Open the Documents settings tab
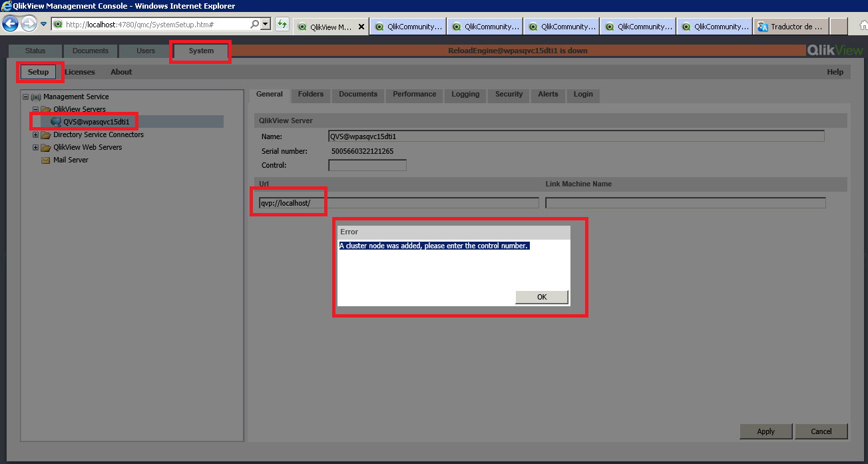868x464 pixels. pyautogui.click(x=358, y=95)
